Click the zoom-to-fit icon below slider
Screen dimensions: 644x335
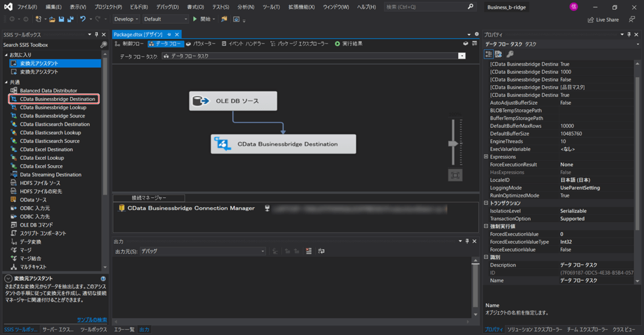pyautogui.click(x=455, y=175)
